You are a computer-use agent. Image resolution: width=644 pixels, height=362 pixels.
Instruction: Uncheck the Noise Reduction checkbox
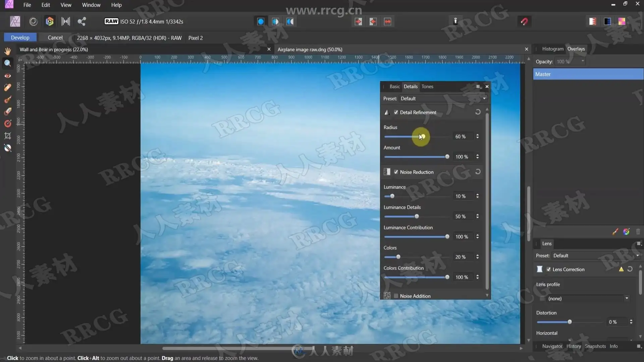396,172
